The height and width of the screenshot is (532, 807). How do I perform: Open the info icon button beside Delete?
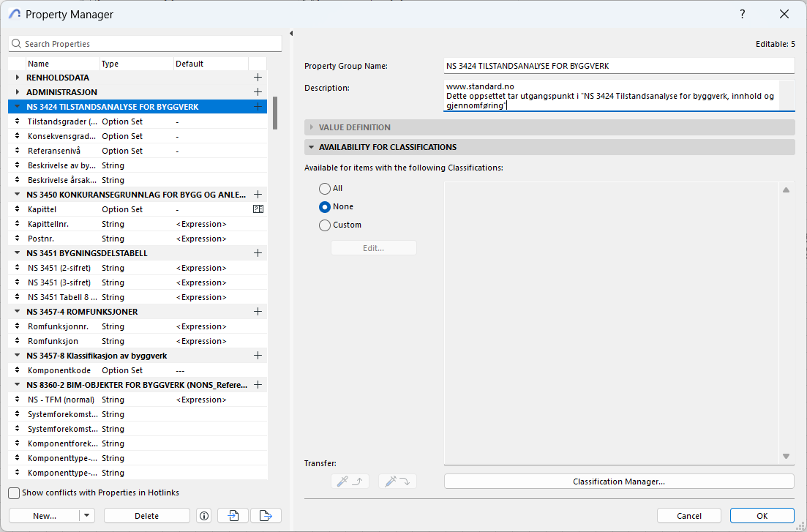click(x=204, y=516)
